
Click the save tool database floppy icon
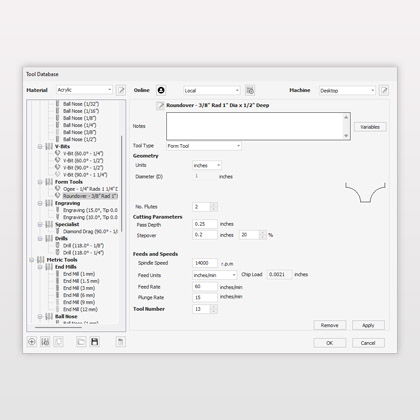[95, 342]
